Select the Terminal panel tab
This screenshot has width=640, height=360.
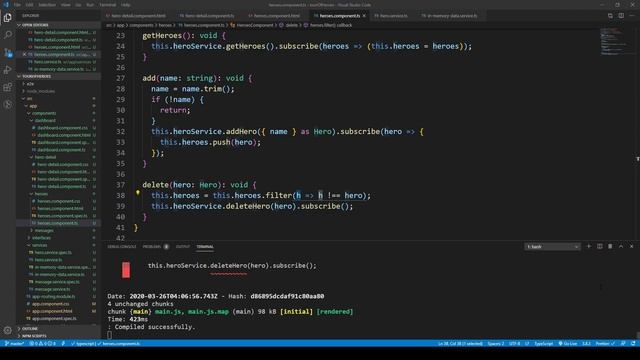[x=205, y=247]
